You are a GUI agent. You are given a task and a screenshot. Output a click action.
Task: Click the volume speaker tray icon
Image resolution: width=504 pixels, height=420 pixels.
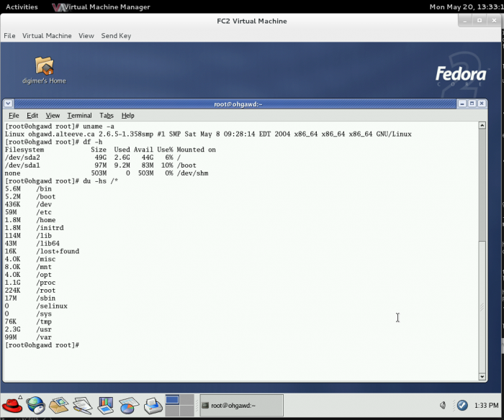tap(444, 405)
